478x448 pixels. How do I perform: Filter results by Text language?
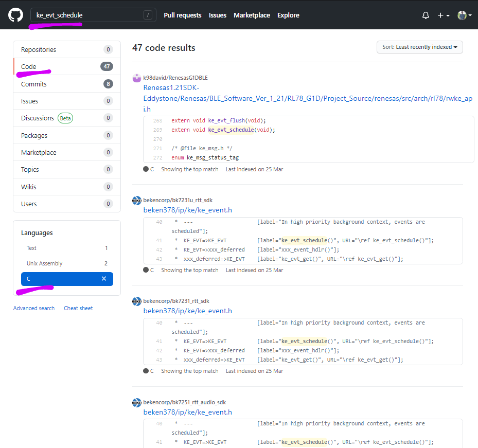click(x=31, y=248)
